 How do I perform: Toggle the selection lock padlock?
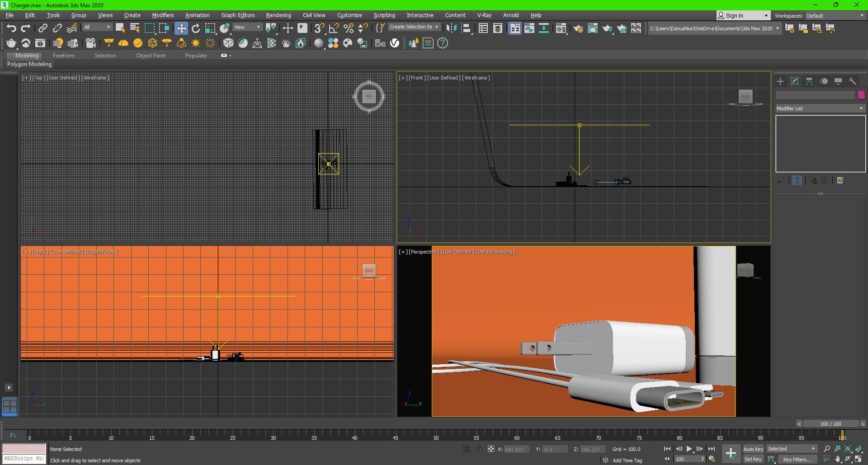tap(479, 449)
